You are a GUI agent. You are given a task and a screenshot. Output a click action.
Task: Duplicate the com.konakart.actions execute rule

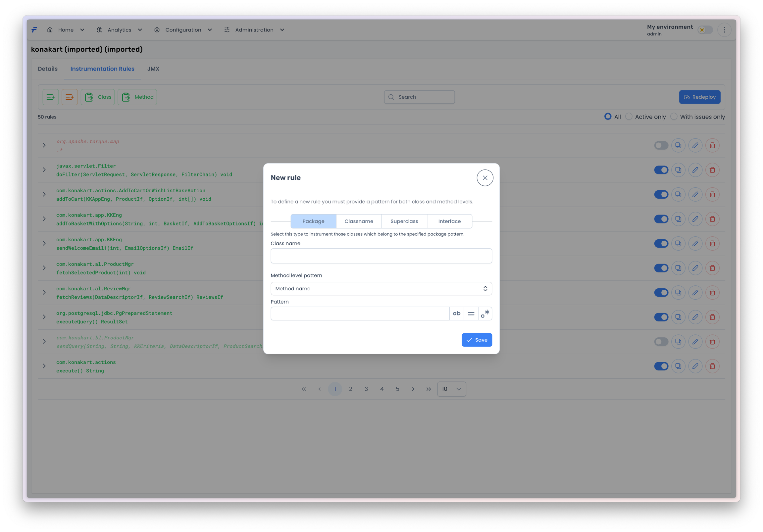678,366
